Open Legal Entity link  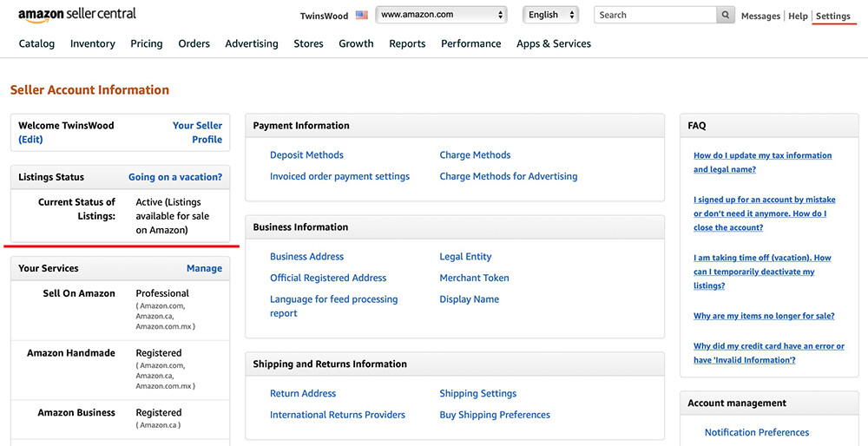click(x=465, y=257)
